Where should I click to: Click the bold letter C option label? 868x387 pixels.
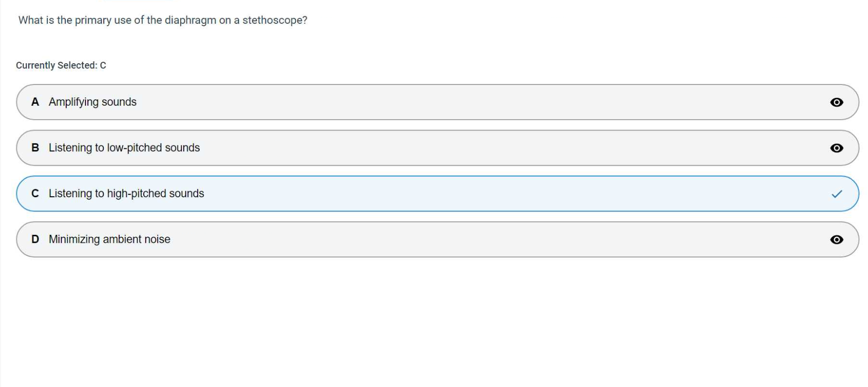coord(35,194)
